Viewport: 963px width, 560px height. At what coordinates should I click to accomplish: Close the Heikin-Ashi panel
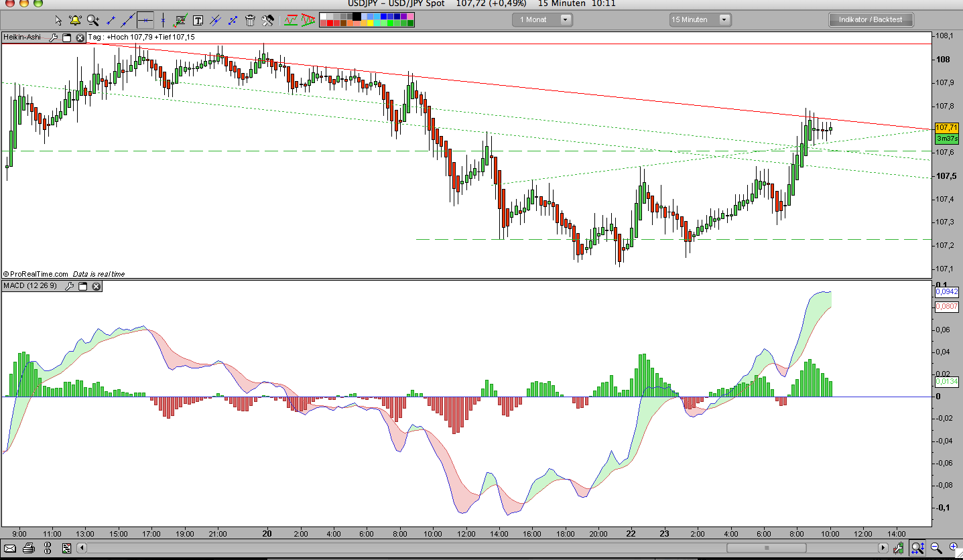pos(80,38)
